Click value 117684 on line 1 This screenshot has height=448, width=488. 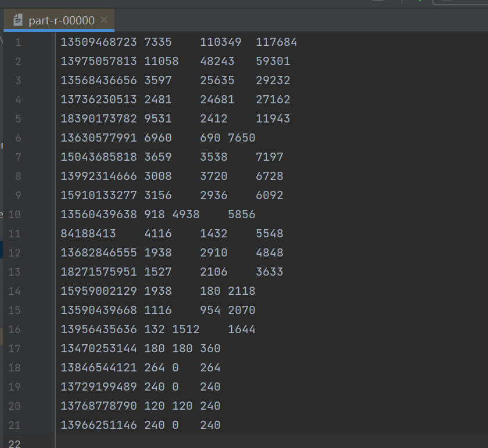[277, 42]
